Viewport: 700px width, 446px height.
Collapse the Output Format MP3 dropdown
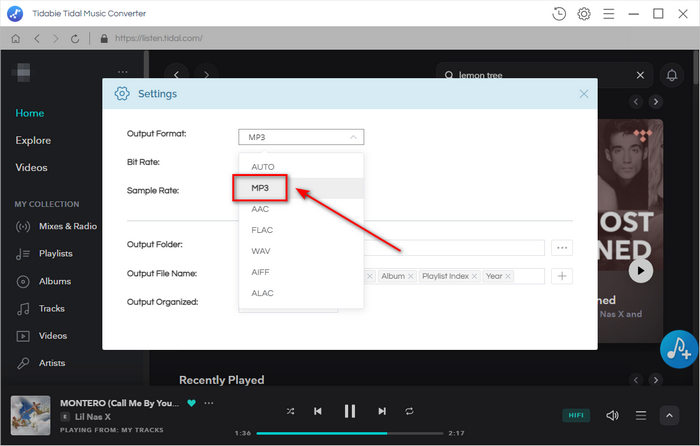click(x=301, y=137)
